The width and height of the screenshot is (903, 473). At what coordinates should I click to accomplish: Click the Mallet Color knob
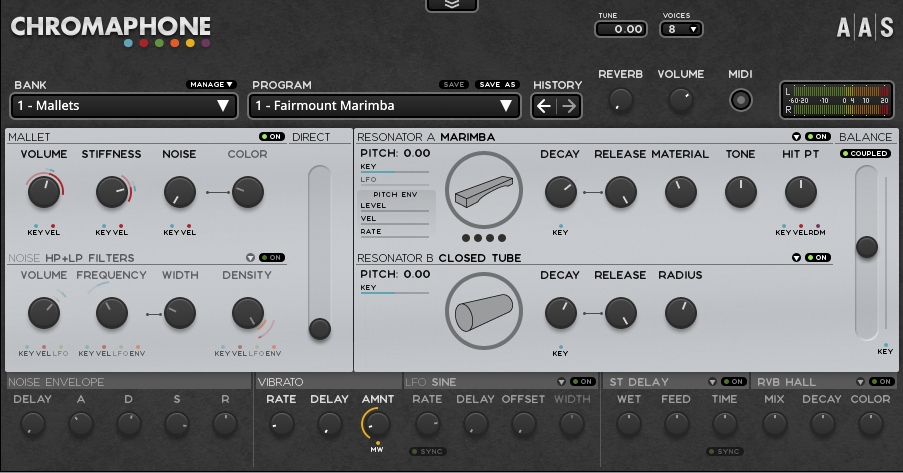coord(248,192)
